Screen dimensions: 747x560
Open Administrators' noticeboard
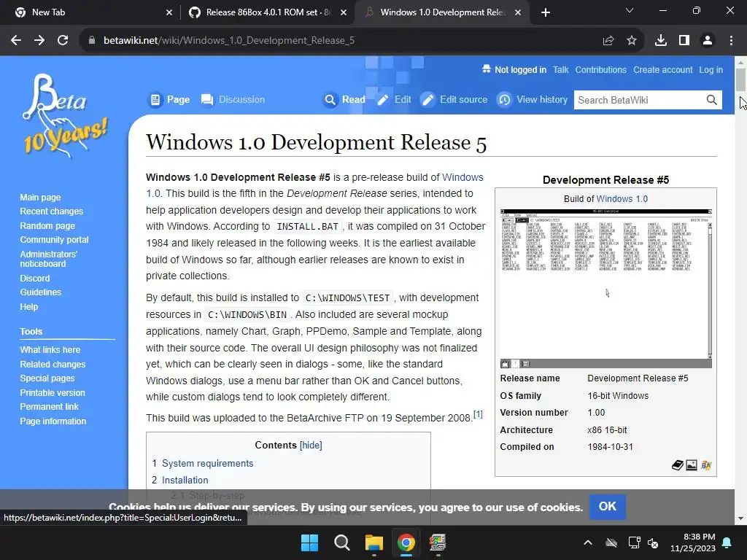click(48, 259)
